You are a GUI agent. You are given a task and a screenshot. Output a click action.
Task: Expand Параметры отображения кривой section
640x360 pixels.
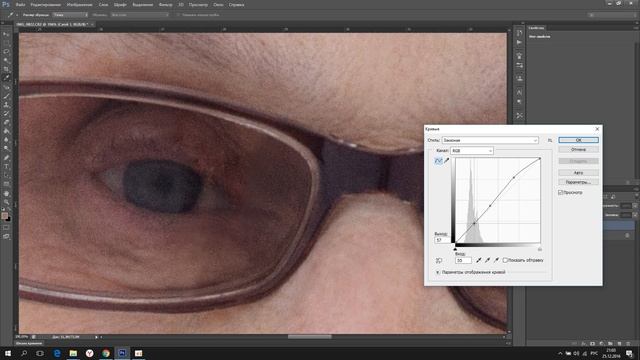coord(437,272)
